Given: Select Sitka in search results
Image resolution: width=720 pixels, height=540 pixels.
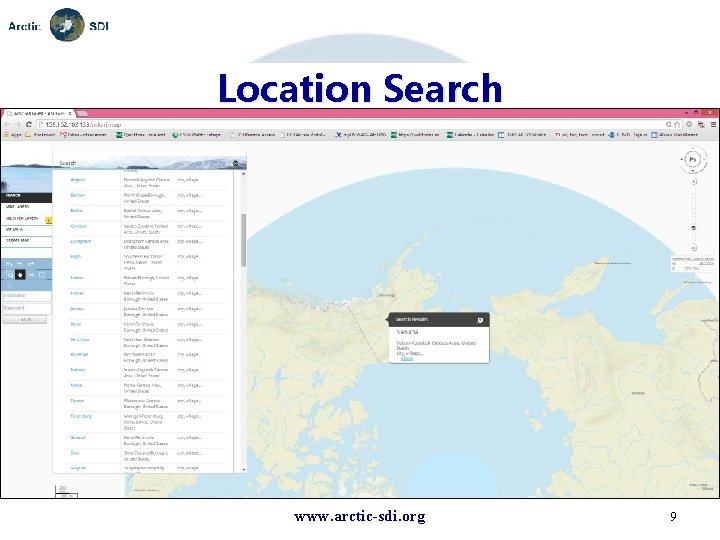Looking at the screenshot, I should coord(75,453).
